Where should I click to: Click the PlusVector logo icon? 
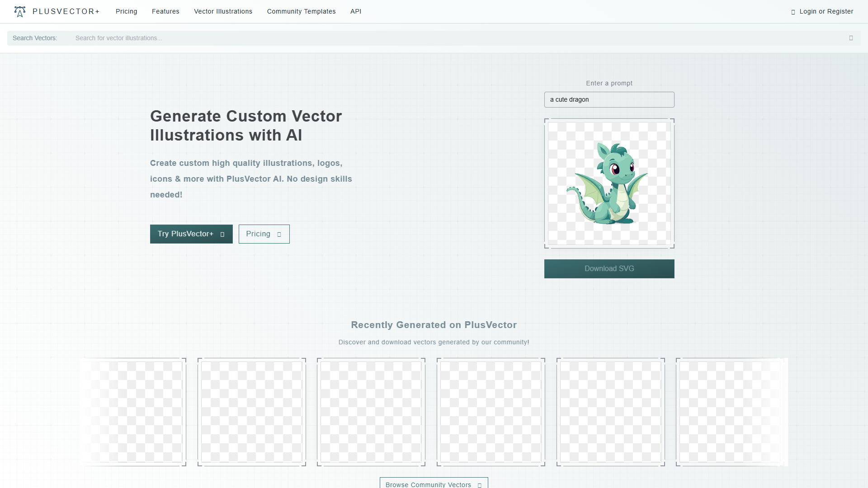point(20,11)
